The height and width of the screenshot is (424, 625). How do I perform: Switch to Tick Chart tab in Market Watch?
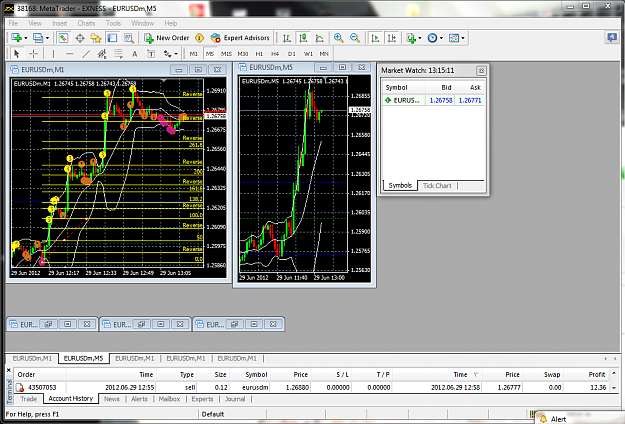(437, 186)
